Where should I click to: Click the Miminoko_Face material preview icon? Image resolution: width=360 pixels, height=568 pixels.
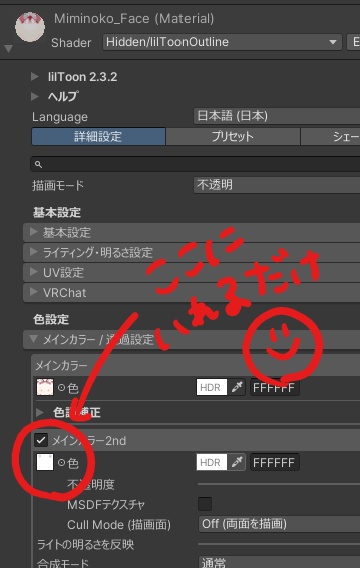coord(30,27)
